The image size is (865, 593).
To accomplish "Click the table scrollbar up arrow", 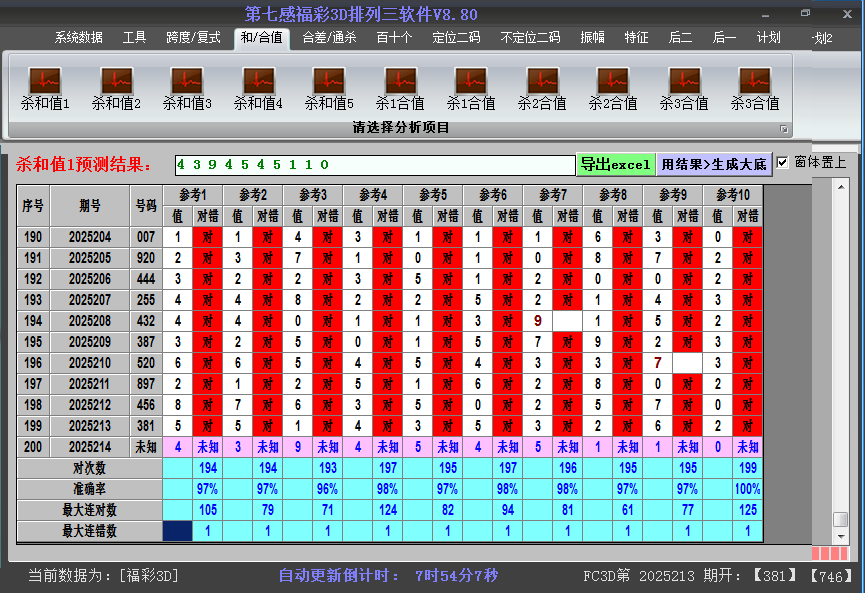I will [x=841, y=188].
